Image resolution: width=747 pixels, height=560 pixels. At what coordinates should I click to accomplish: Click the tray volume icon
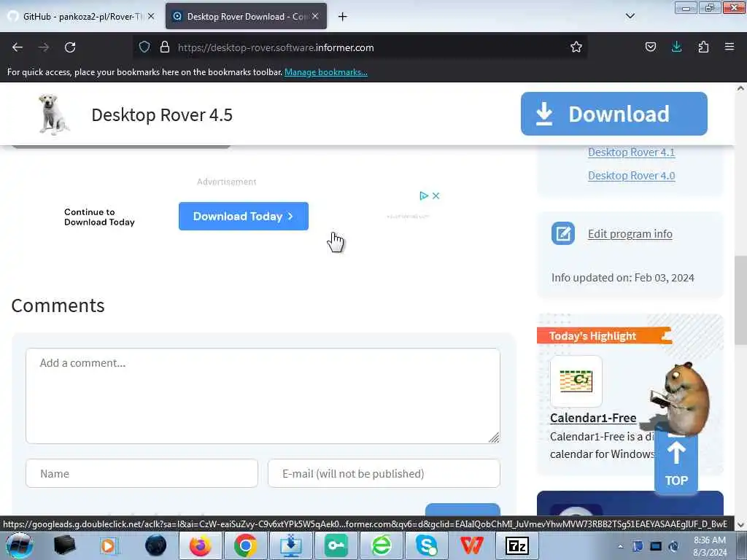coord(673,546)
